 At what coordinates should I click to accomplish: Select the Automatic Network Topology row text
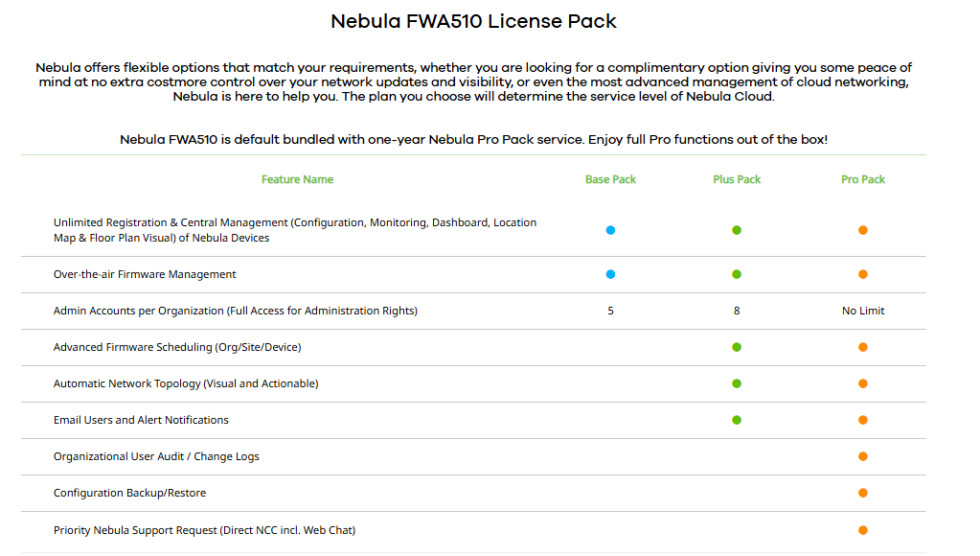(186, 383)
